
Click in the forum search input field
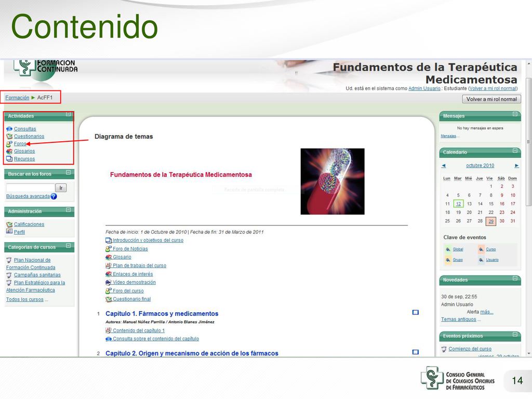pos(31,188)
